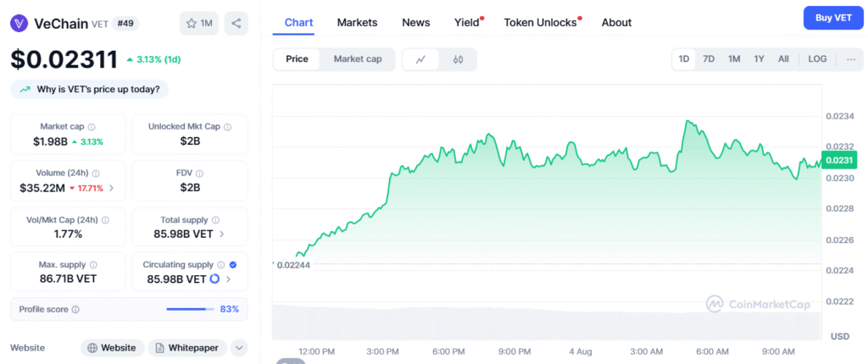Click the Profile score progress bar
Viewport: 868px width, 364px height.
click(190, 309)
